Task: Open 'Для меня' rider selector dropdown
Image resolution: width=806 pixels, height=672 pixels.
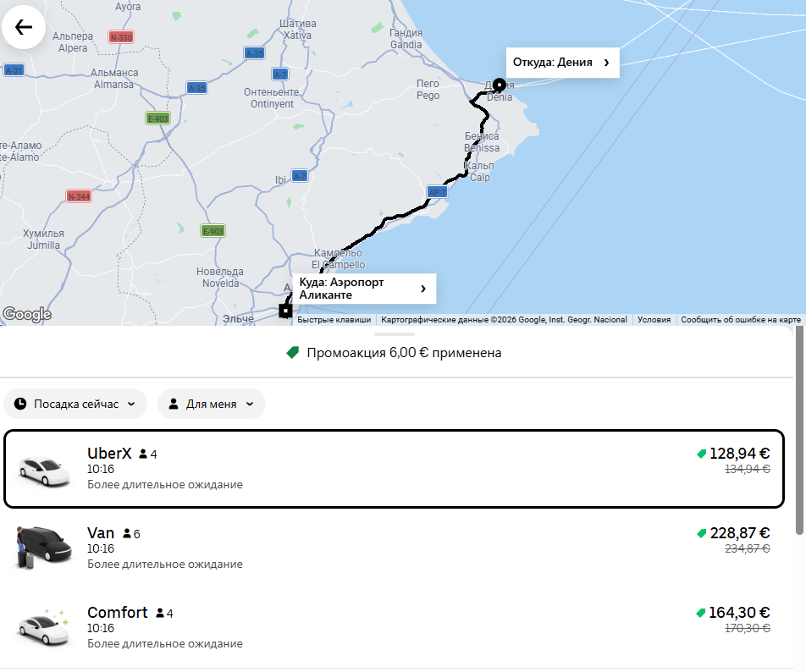Action: tap(212, 404)
